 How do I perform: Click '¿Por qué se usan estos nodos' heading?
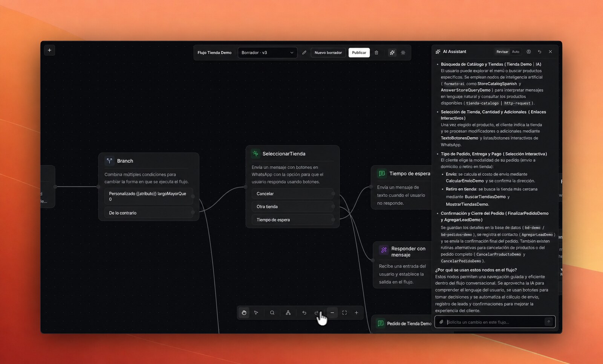(476, 270)
